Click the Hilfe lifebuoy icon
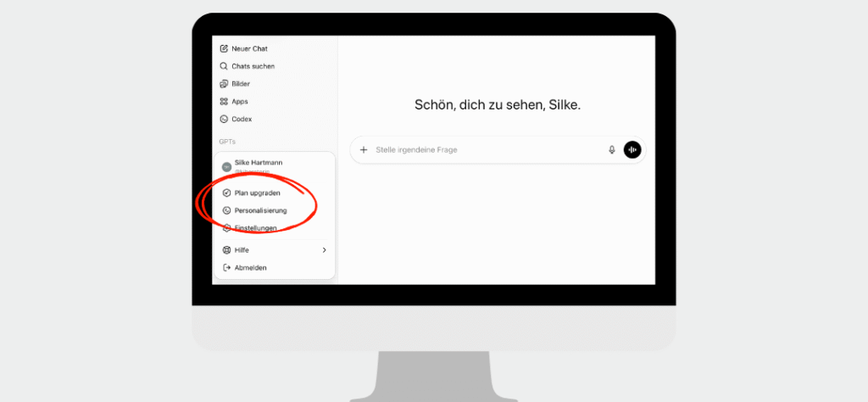 click(x=226, y=250)
